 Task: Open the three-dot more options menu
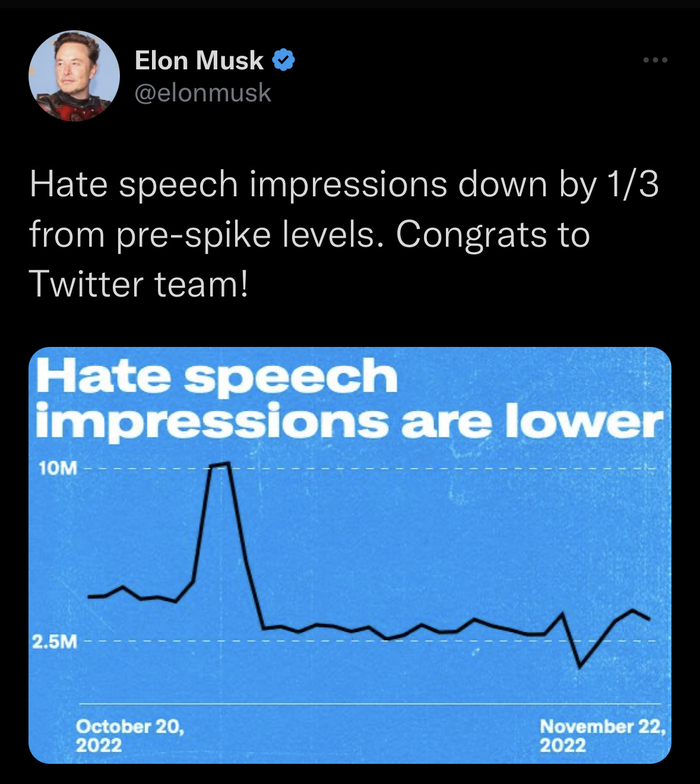(x=655, y=61)
